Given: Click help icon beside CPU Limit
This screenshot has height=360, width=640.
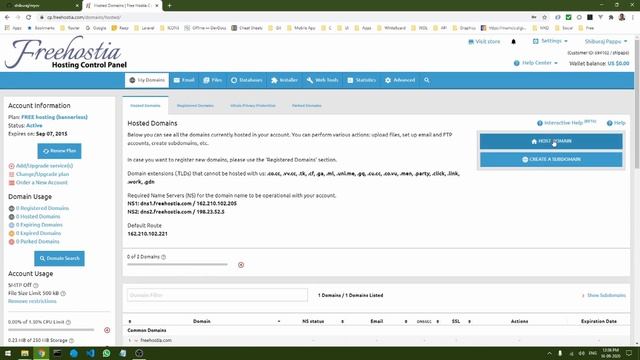Looking at the screenshot, I should 68,322.
